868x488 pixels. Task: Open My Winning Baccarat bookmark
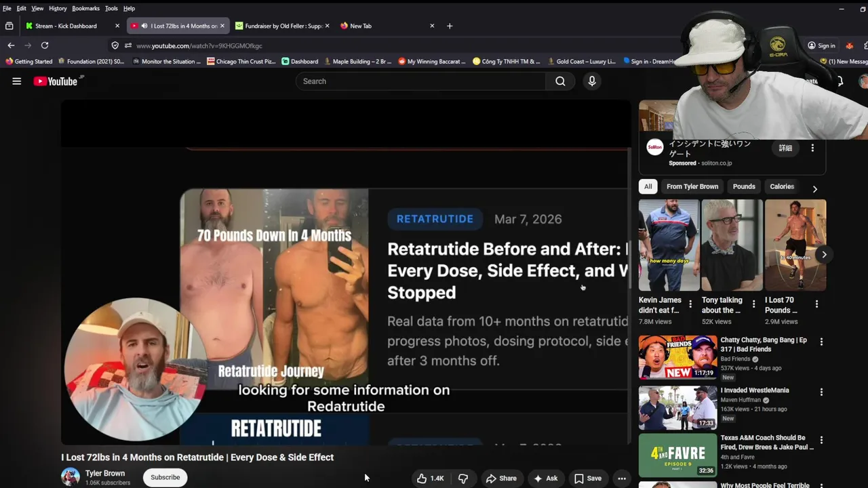pyautogui.click(x=432, y=62)
